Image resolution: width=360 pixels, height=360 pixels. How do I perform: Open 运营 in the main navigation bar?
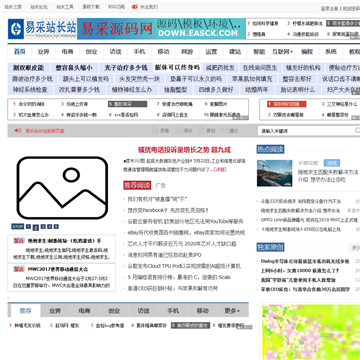pyautogui.click(x=211, y=52)
